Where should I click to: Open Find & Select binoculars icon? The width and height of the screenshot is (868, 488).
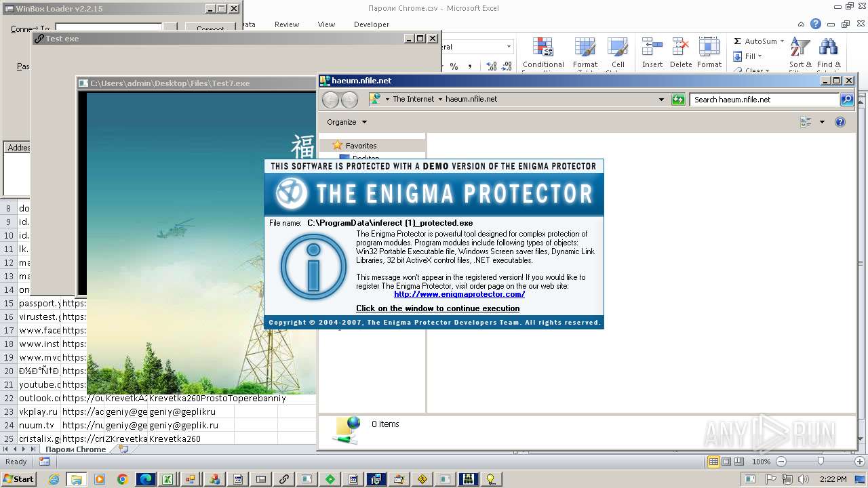click(828, 53)
